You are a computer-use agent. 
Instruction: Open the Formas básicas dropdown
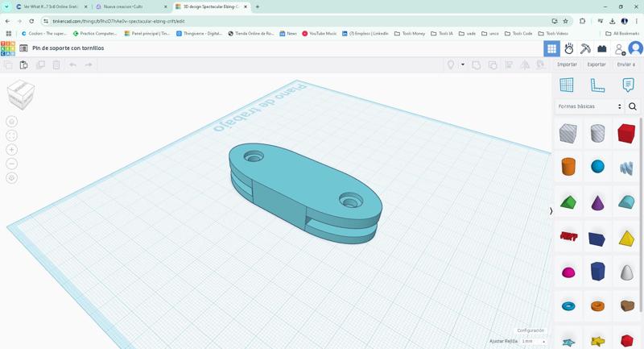click(x=590, y=106)
